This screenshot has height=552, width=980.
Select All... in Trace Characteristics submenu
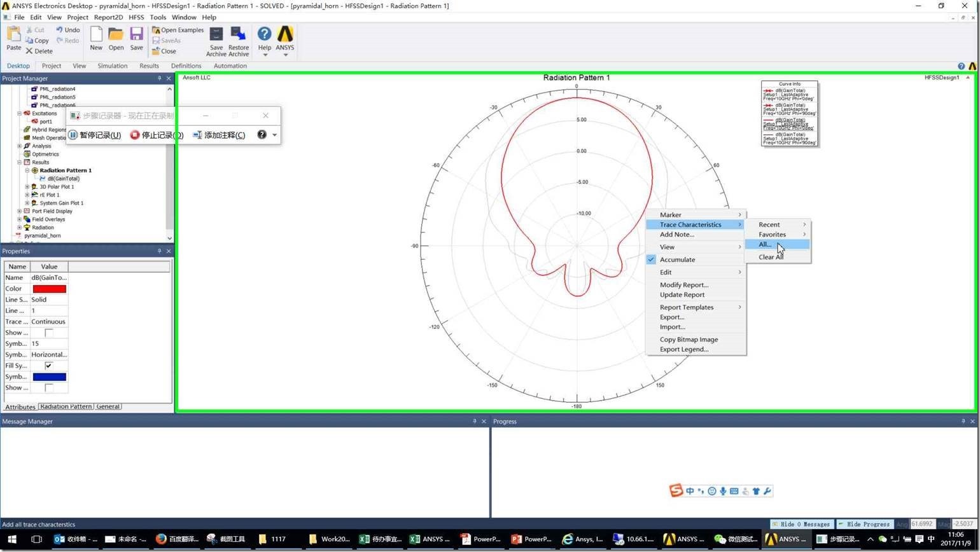coord(765,244)
